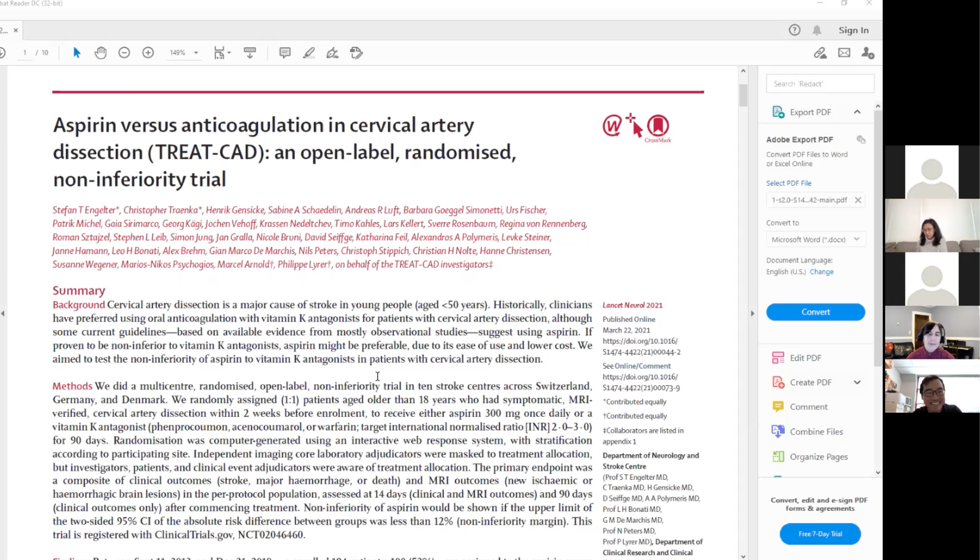980x560 pixels.
Task: Click the comment DOI link S1474-4422(21)00073-9
Action: [641, 382]
